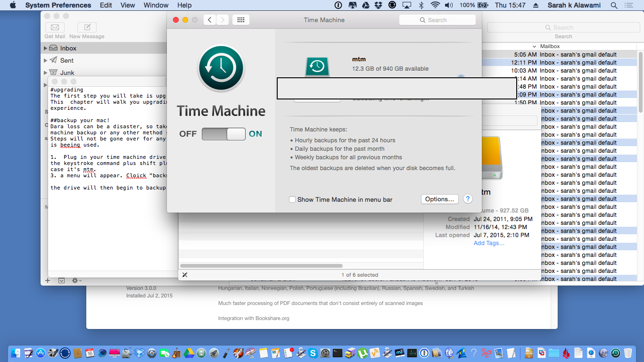
Task: Click the Spotlight search icon in menu bar
Action: 613,5
